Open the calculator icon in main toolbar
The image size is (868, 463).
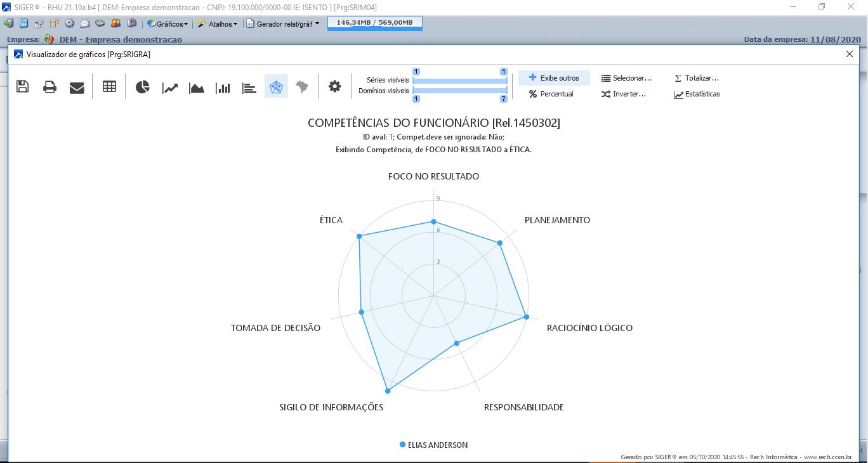pyautogui.click(x=23, y=23)
